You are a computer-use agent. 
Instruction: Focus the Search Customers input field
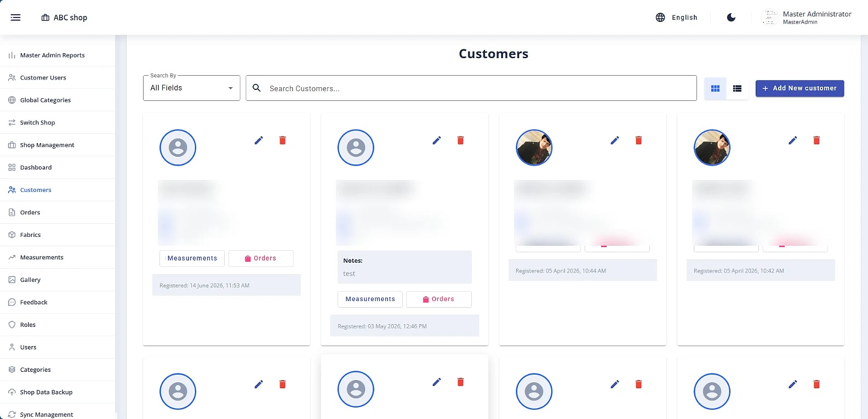click(471, 88)
